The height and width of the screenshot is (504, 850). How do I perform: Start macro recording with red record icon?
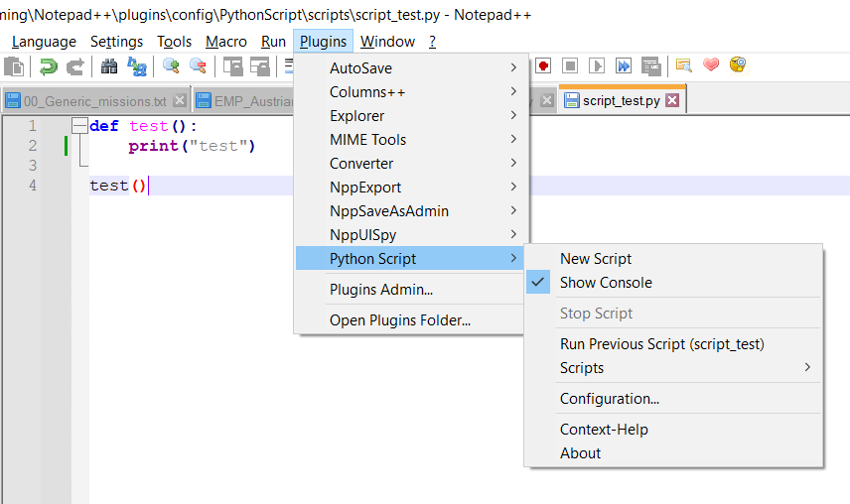(543, 66)
